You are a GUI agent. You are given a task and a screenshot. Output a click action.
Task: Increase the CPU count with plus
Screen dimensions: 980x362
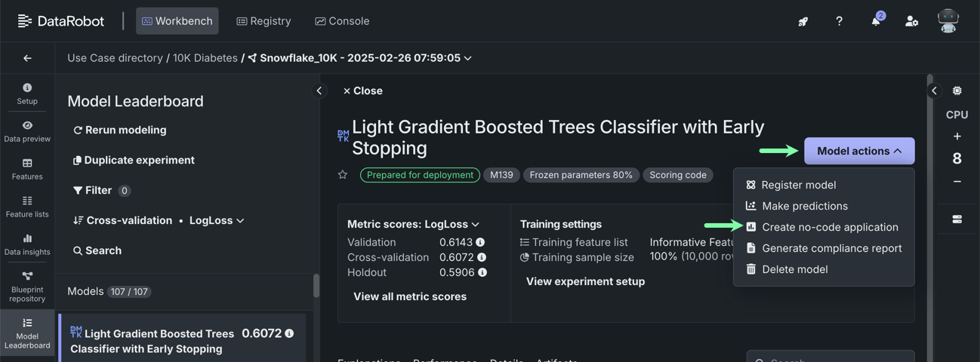957,137
